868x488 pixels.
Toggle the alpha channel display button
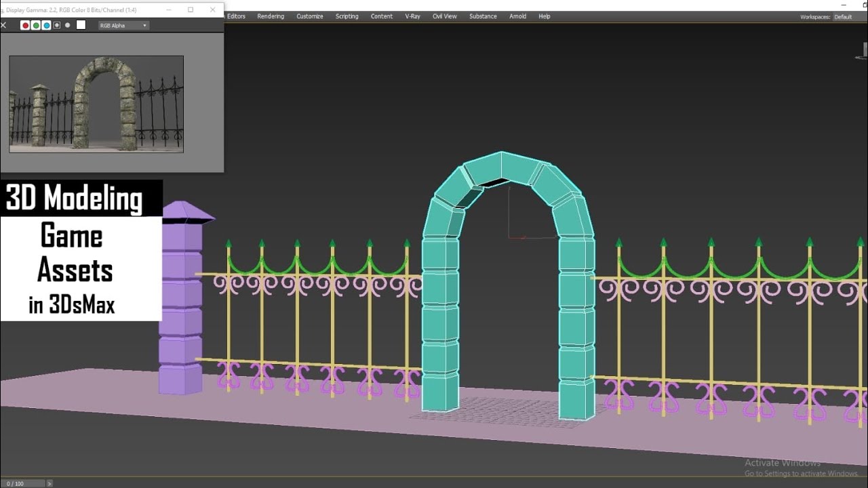pos(57,25)
